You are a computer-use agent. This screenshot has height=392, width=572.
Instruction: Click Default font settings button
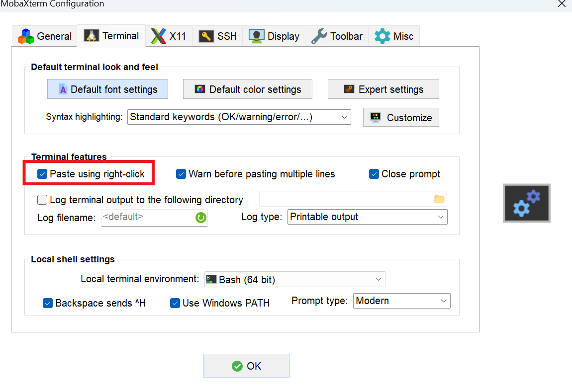pyautogui.click(x=107, y=89)
